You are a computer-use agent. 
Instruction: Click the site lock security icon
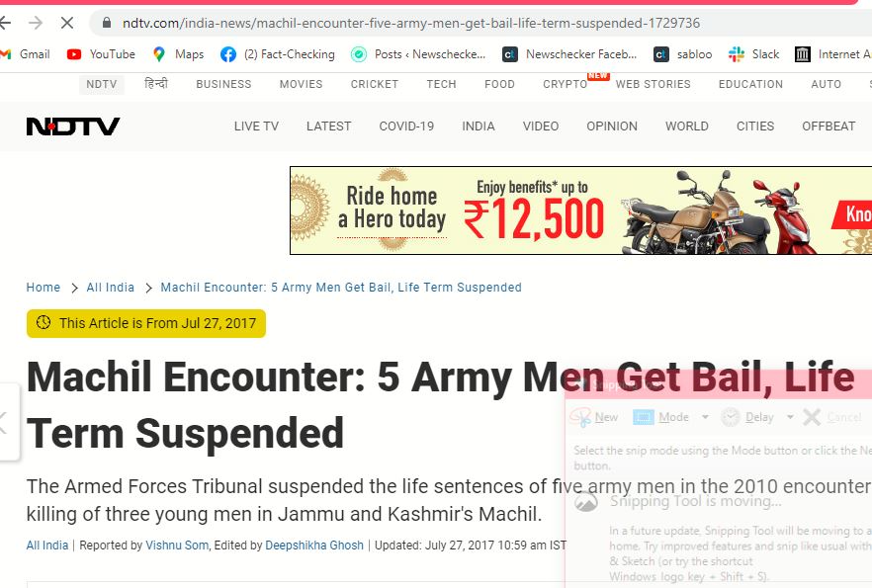(107, 23)
